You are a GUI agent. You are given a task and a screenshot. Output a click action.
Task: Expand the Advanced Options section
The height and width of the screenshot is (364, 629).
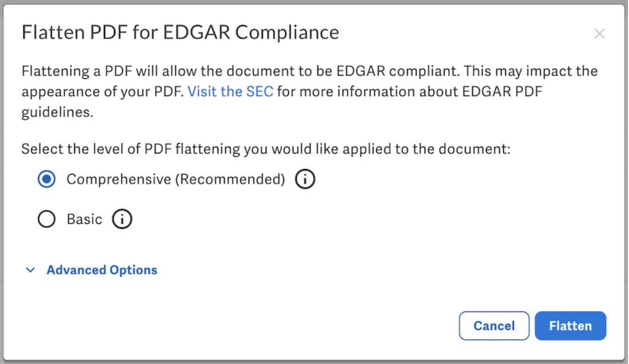[x=92, y=270]
